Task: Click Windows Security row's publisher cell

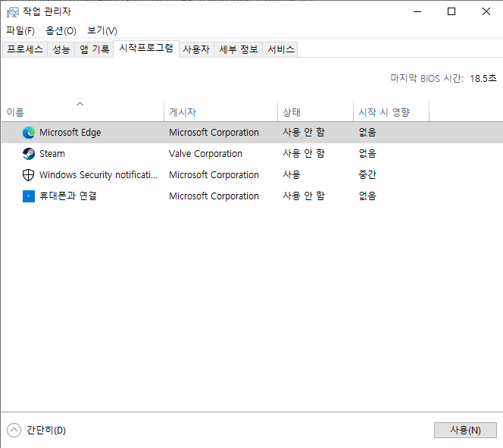Action: pos(214,175)
